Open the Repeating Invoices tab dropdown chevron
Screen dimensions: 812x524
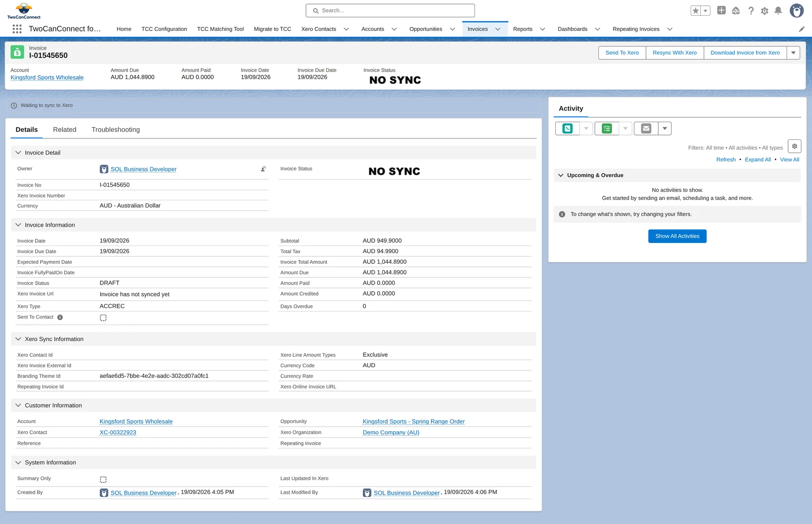(x=670, y=29)
